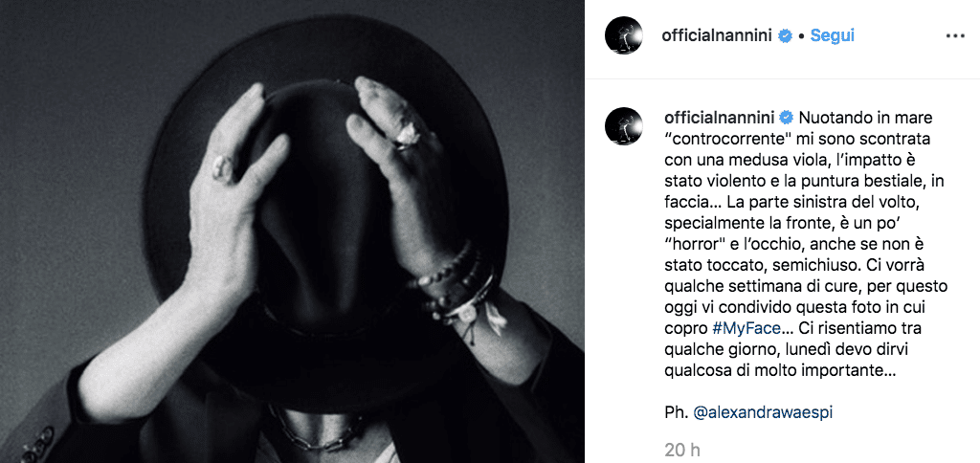Click the profile avatar next to the caption
The image size is (980, 463).
click(x=624, y=125)
